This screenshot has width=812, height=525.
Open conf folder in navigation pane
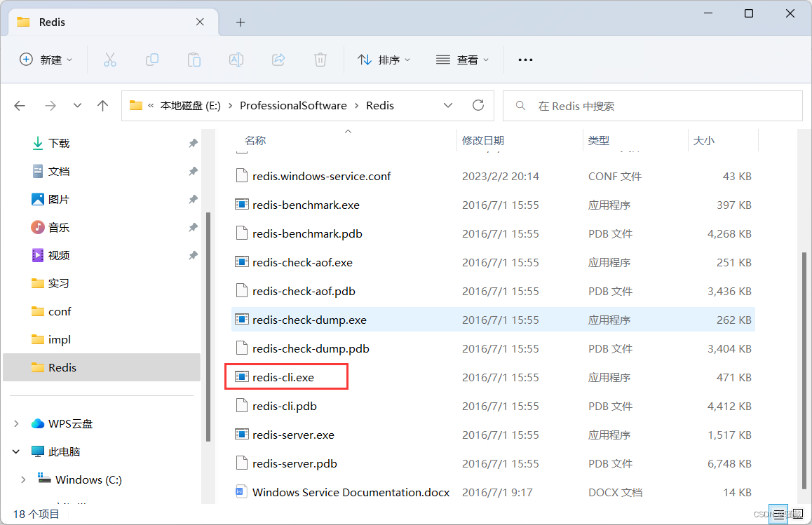coord(60,311)
